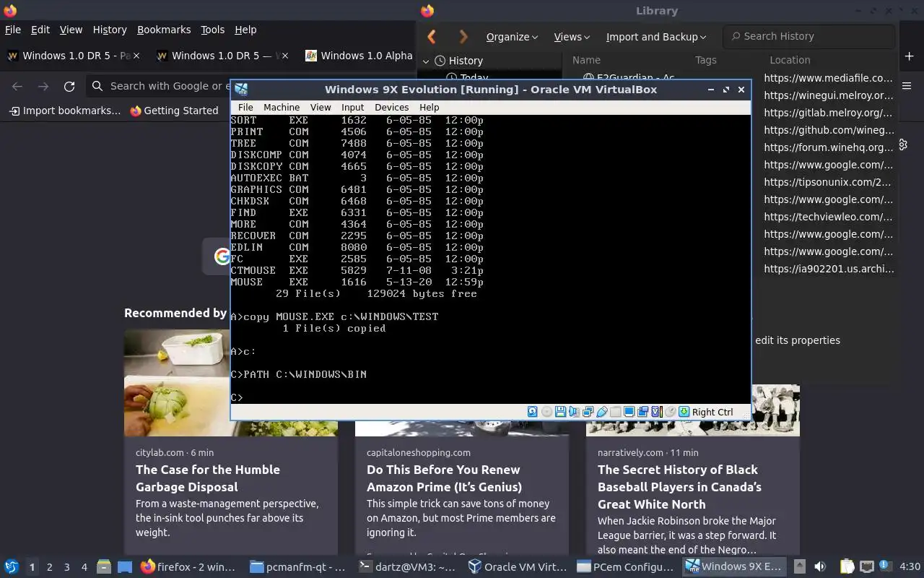Screen dimensions: 924x578
Task: Click the CPU virtualization icon in VirtualBox status bar
Action: pyautogui.click(x=656, y=412)
